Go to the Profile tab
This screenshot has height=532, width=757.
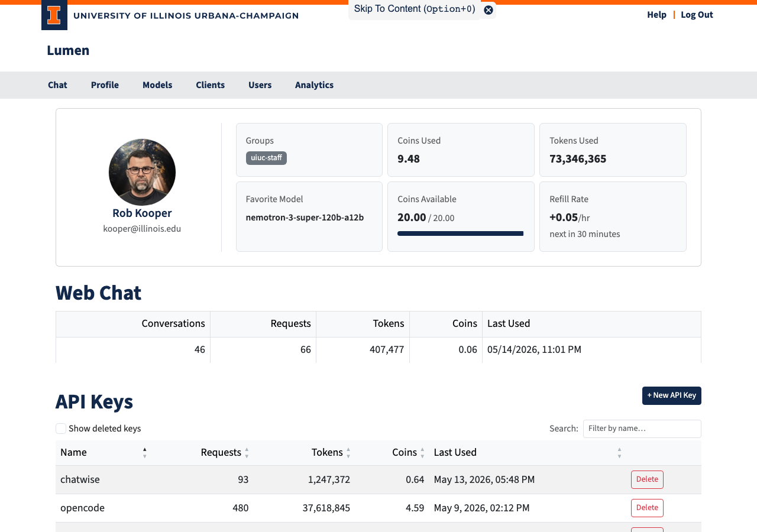105,85
